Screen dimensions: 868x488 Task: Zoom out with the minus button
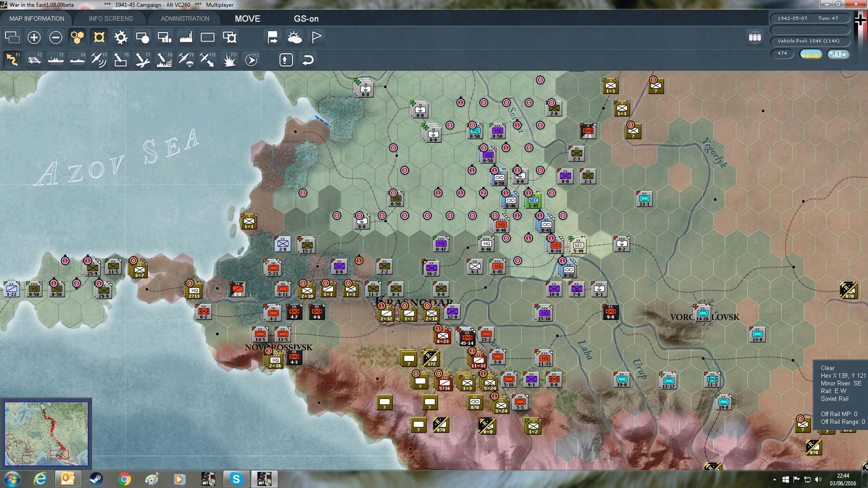point(56,38)
